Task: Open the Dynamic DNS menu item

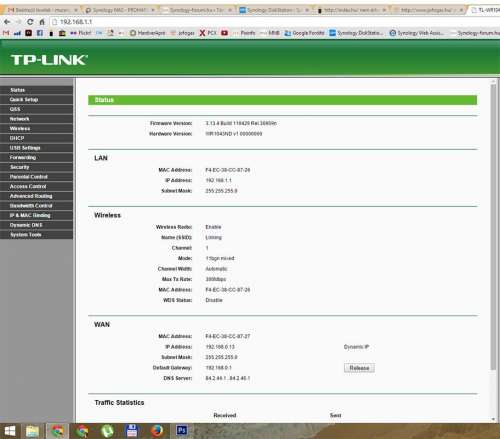Action: (x=37, y=225)
